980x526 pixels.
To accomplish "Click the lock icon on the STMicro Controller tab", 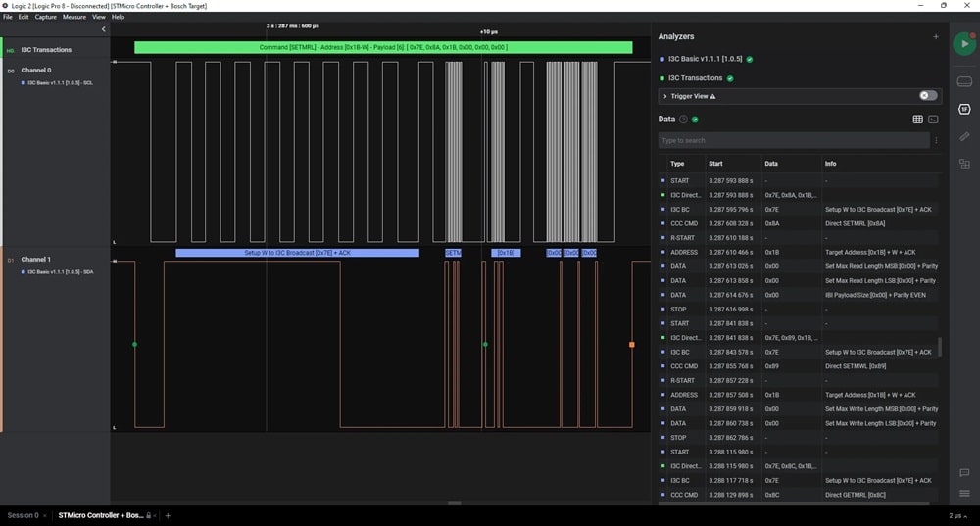I will [x=148, y=516].
